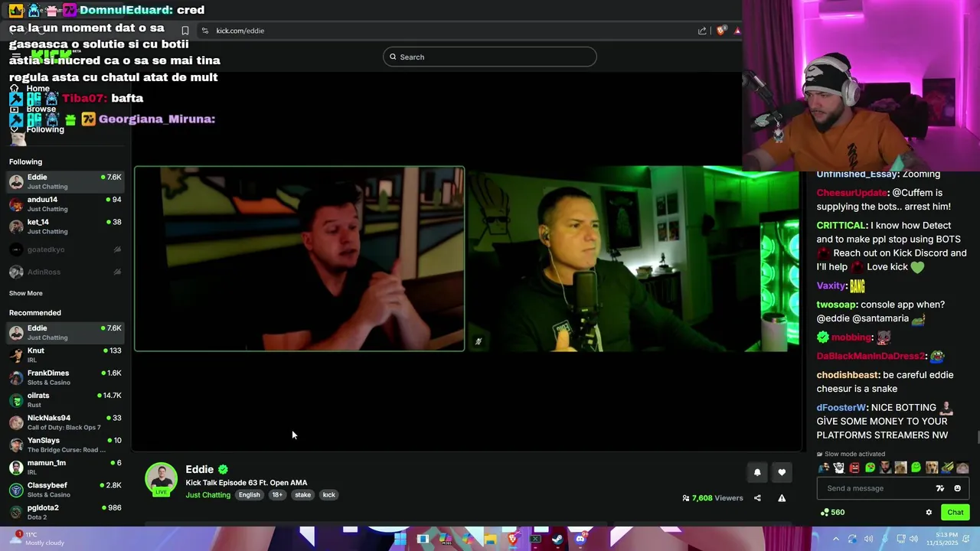This screenshot has width=980, height=551.
Task: Click the notification bell for Eddie's channel
Action: (757, 472)
